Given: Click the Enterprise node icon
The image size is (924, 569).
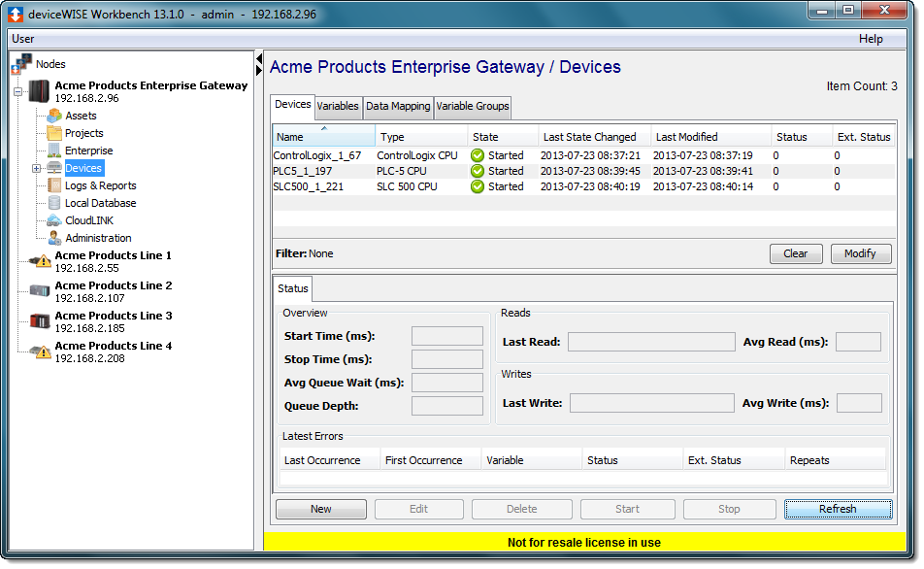Looking at the screenshot, I should pos(55,151).
